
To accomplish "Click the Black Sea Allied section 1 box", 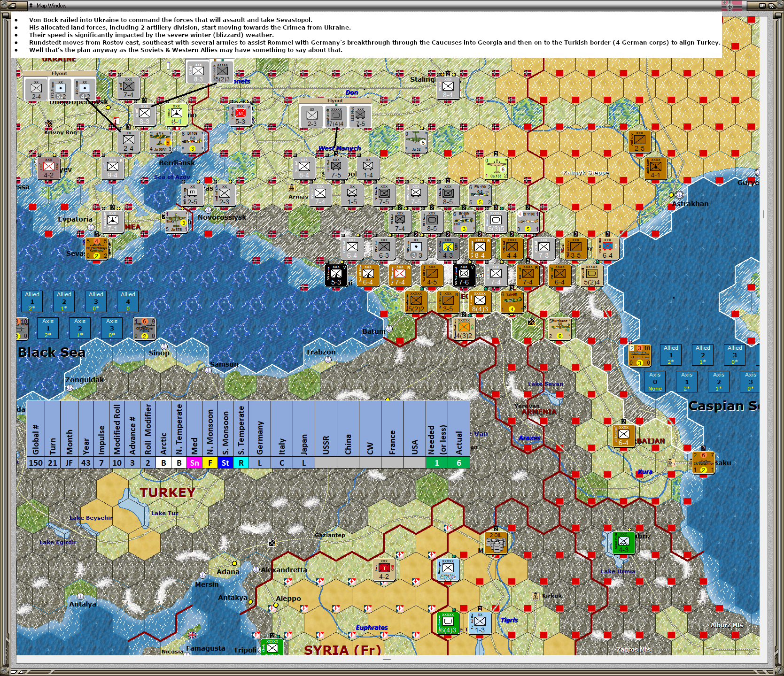I will pos(32,301).
